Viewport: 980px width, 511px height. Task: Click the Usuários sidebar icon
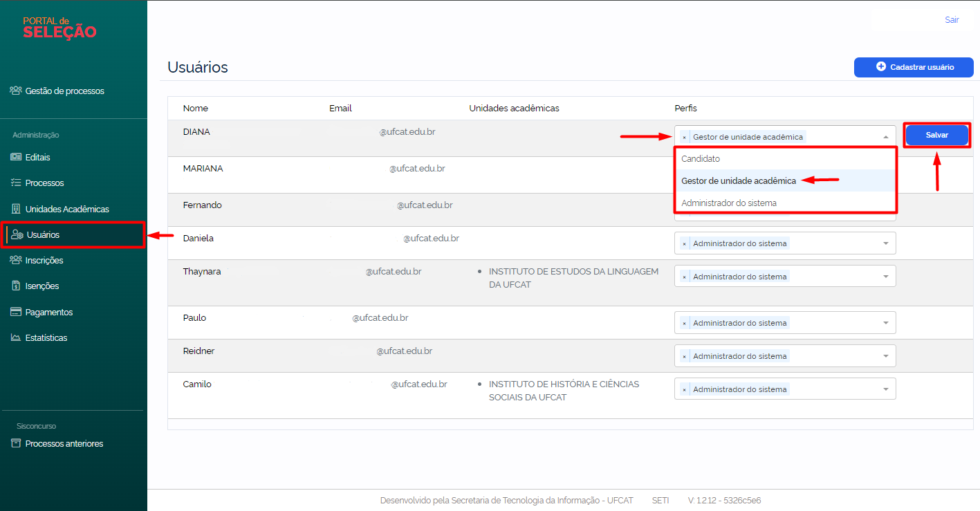pos(17,234)
